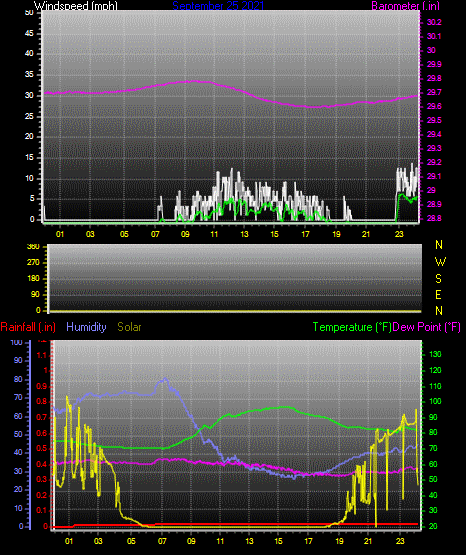Select the 29.7 barometer axis value
The height and width of the screenshot is (555, 466).
tap(434, 92)
